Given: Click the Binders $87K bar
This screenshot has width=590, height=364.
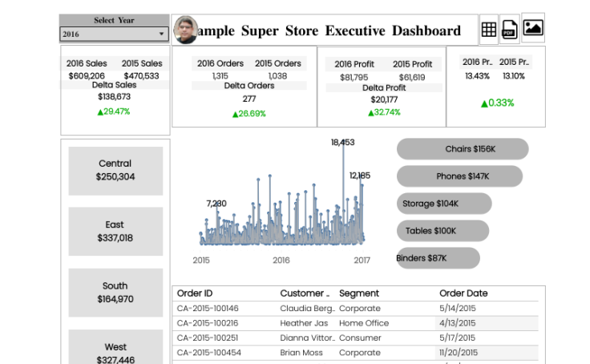Looking at the screenshot, I should click(x=438, y=258).
